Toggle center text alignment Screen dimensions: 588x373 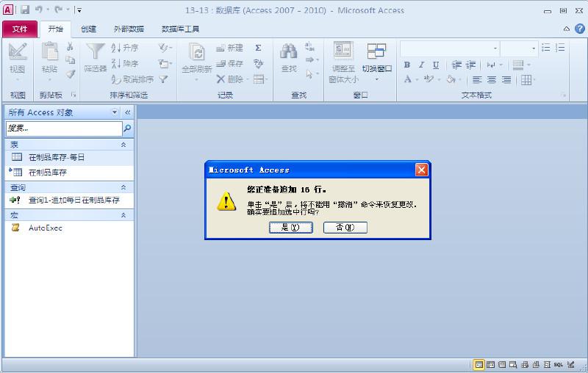492,79
